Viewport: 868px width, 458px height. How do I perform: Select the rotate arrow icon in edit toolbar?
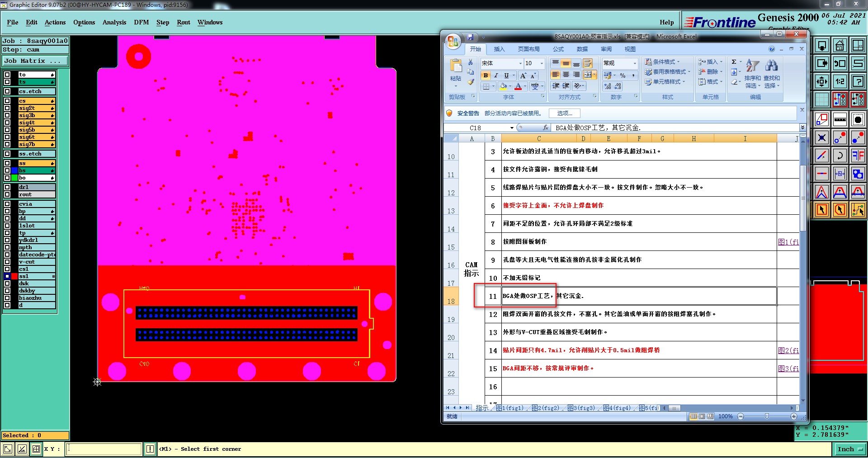click(x=840, y=156)
